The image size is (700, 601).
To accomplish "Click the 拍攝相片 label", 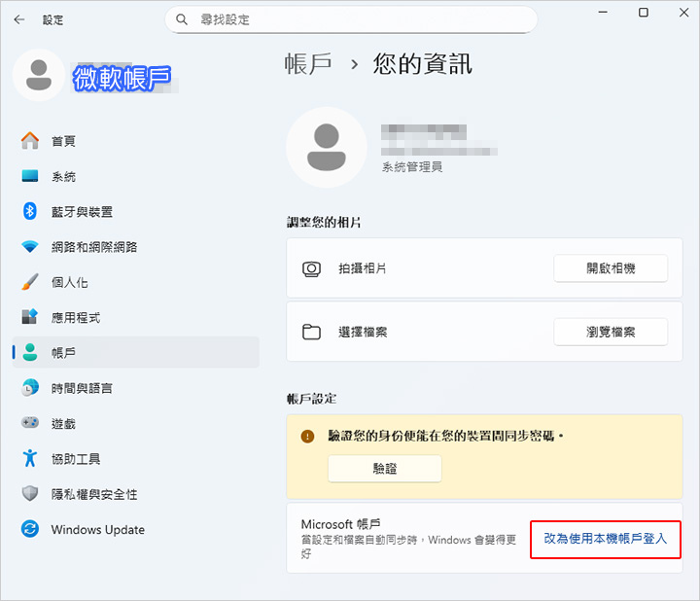I will (x=362, y=268).
